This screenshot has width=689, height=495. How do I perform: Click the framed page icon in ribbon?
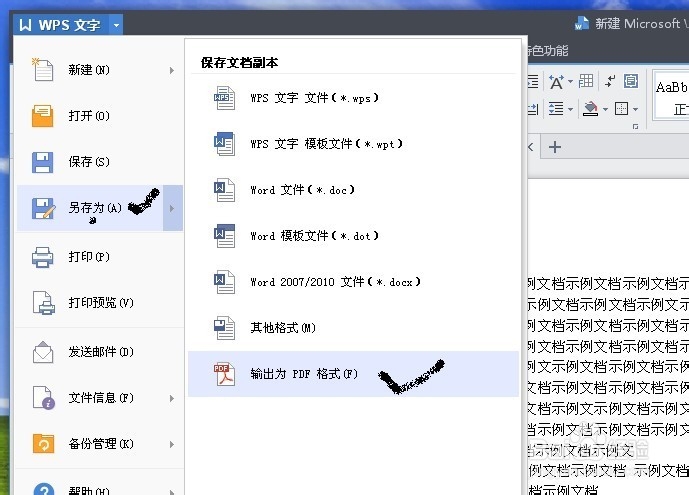pyautogui.click(x=631, y=81)
